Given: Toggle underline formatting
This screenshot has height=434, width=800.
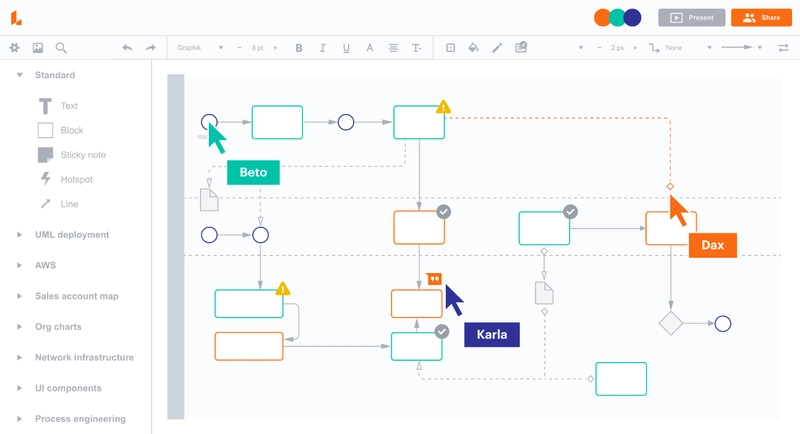Looking at the screenshot, I should tap(346, 48).
